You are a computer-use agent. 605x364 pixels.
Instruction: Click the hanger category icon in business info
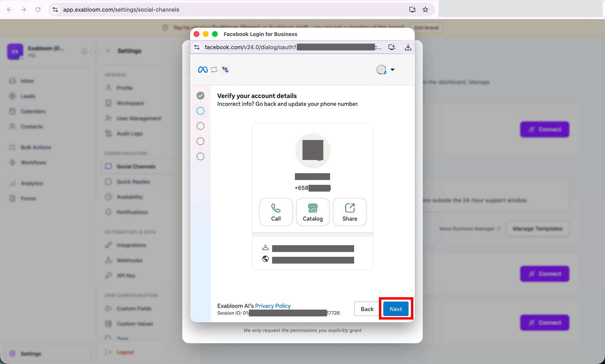click(x=265, y=248)
